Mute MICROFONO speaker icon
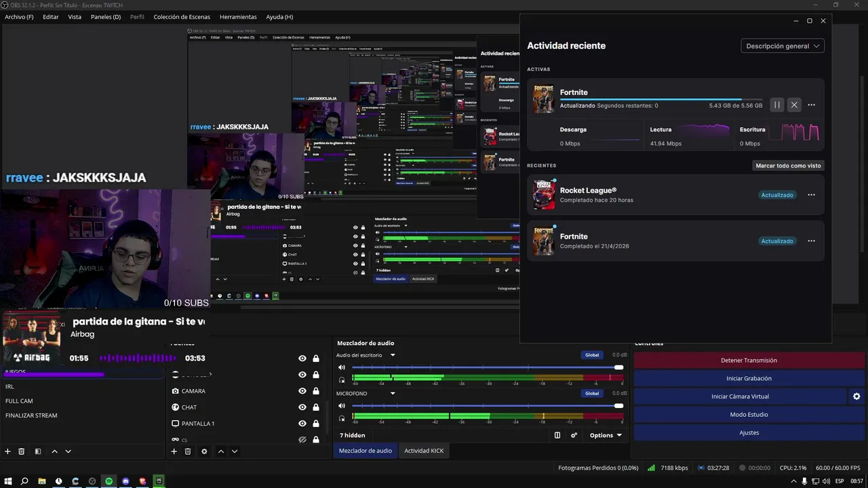868x488 pixels. tap(342, 406)
